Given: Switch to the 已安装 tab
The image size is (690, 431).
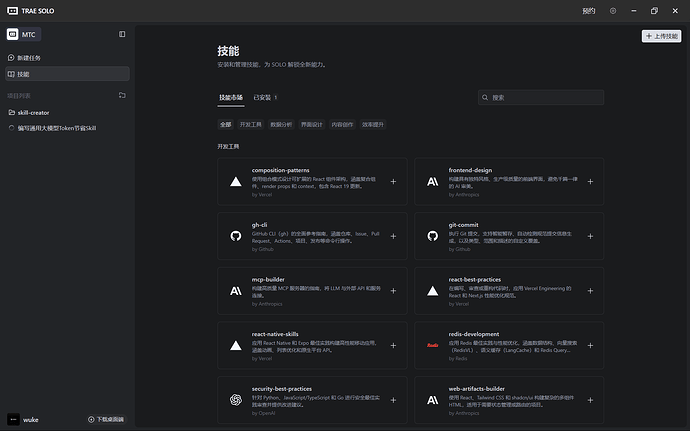Looking at the screenshot, I should (265, 98).
